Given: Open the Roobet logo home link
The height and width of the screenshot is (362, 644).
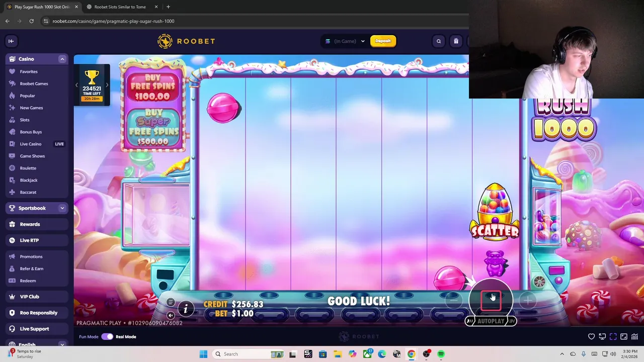Looking at the screenshot, I should tap(186, 41).
